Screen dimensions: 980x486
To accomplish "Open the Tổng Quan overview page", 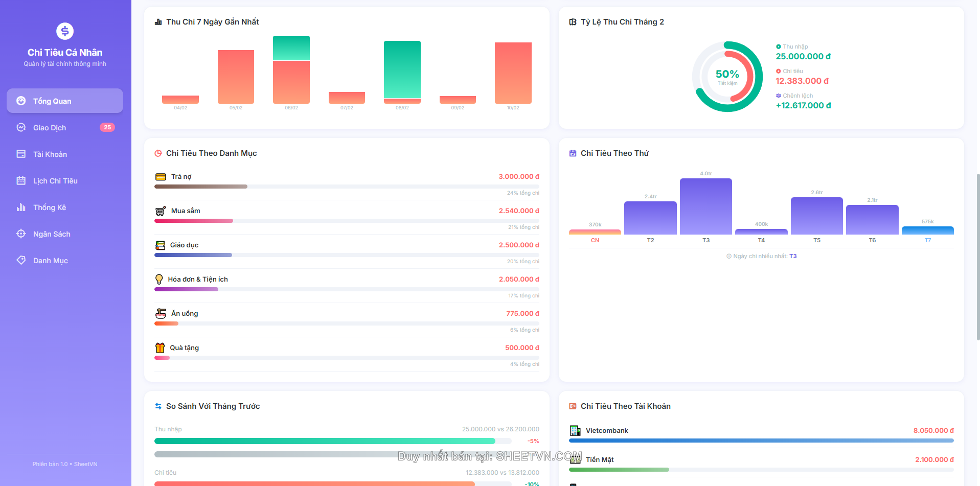I will click(x=65, y=101).
